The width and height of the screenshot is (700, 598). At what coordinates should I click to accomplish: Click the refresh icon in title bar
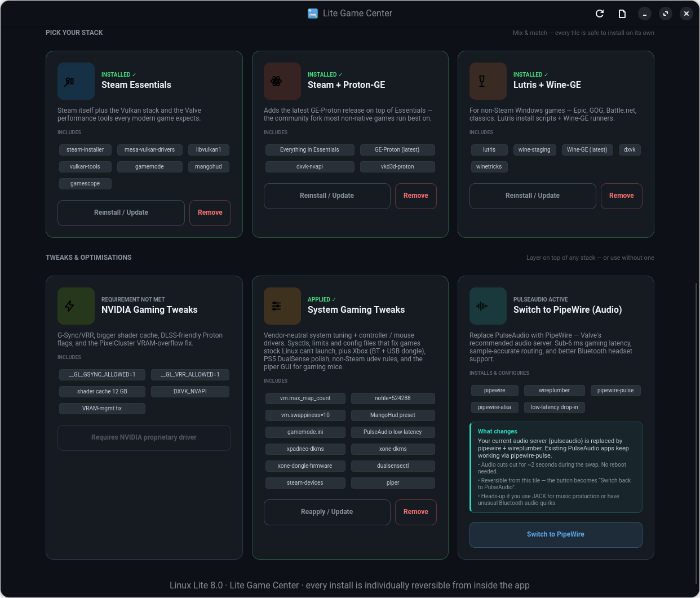point(600,14)
